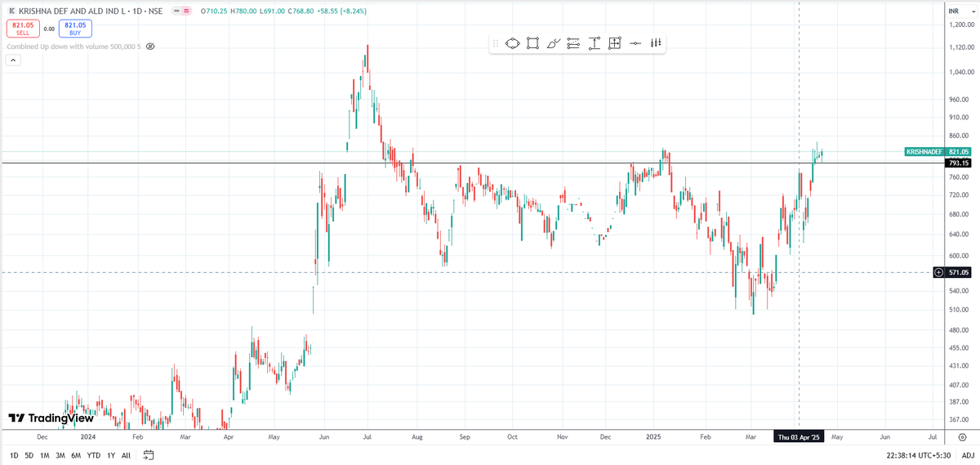Screen dimensions: 980x465
Task: Switch range to 6M
Action: click(76, 455)
